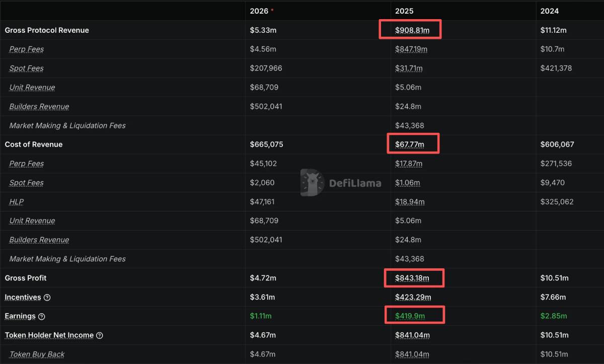Select the 2024 column header
604x364 pixels.
549,11
